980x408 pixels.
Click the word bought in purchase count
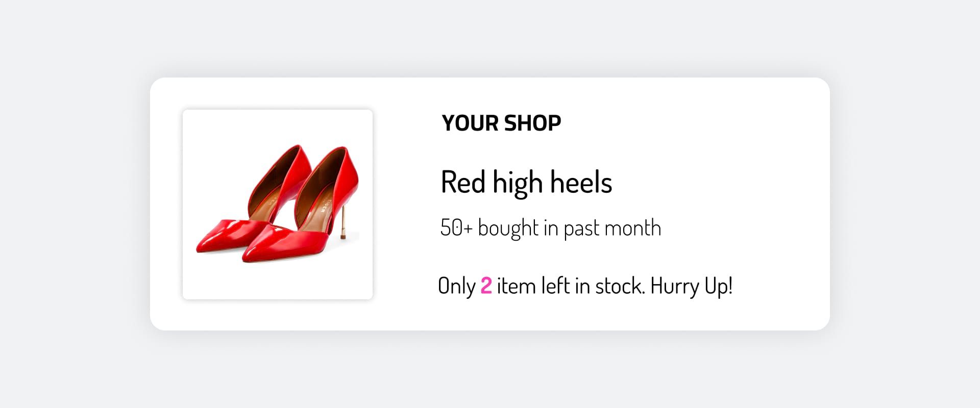pyautogui.click(x=508, y=228)
